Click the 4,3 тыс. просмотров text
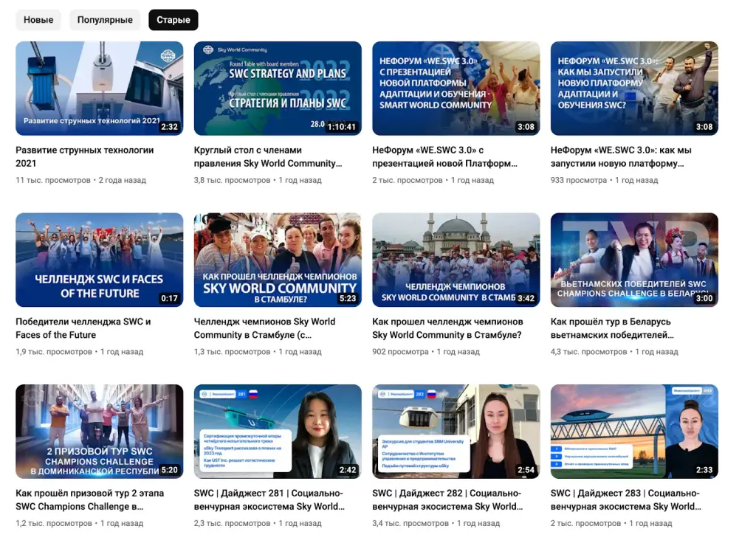Screen dimensions: 756x543 point(588,352)
